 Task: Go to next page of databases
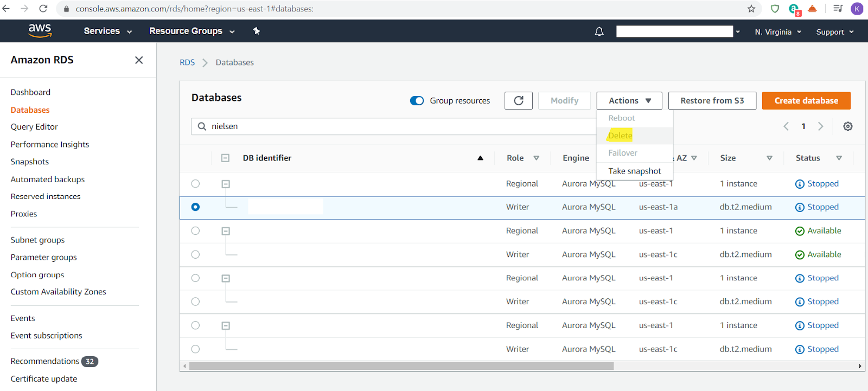(821, 126)
